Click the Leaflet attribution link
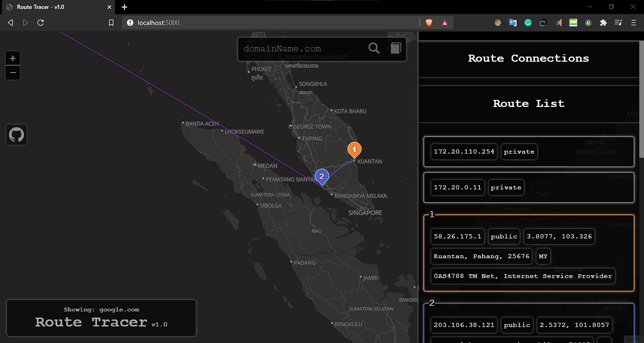The image size is (644, 343). click(633, 339)
